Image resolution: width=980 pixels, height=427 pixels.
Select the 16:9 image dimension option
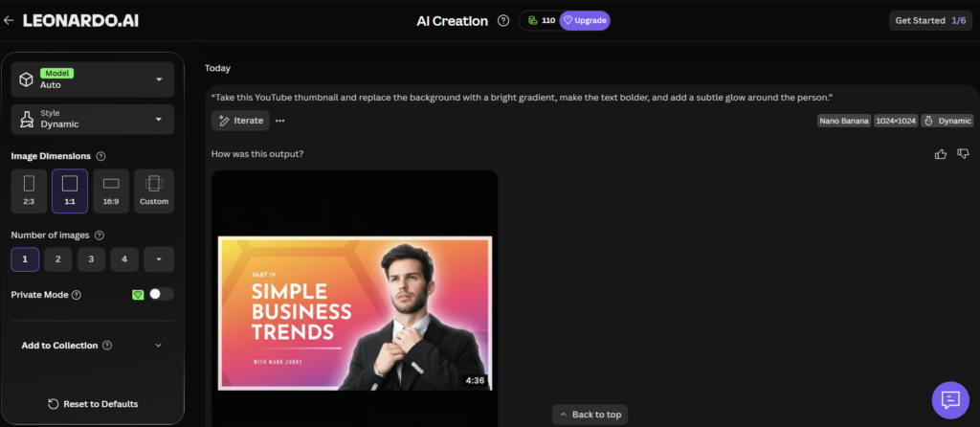pyautogui.click(x=111, y=191)
